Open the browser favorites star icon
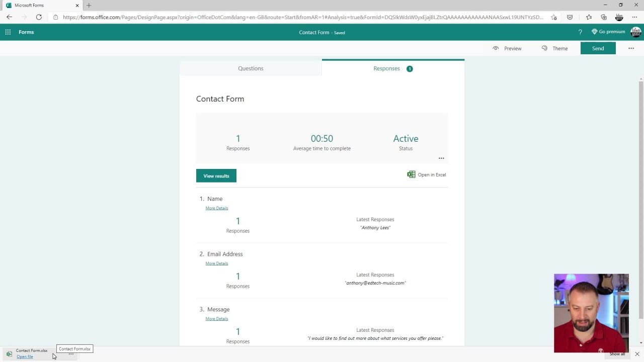Screen dimensions: 644x362 tap(589, 17)
